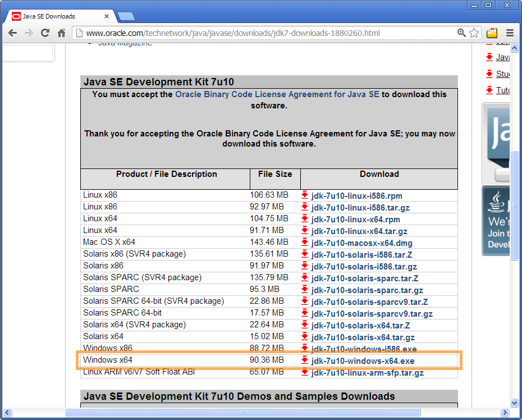Click the Join Java Developer banner
The image size is (522, 420).
point(496,221)
